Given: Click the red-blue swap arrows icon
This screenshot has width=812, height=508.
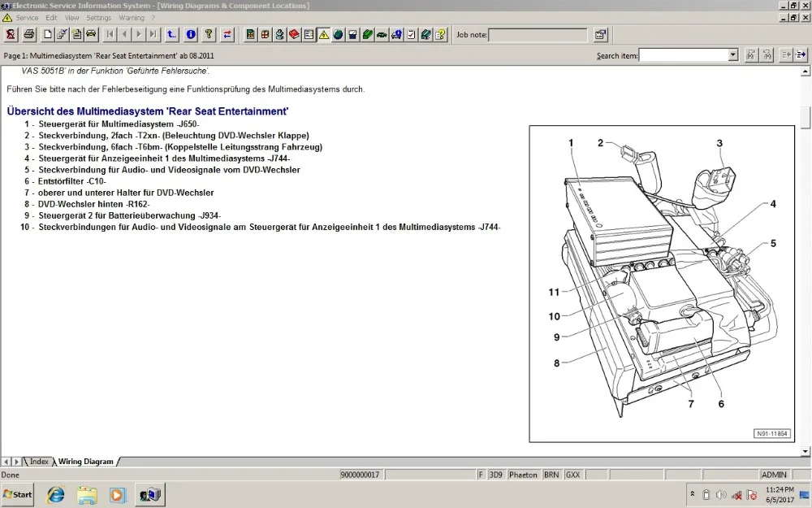Looking at the screenshot, I should 227,35.
